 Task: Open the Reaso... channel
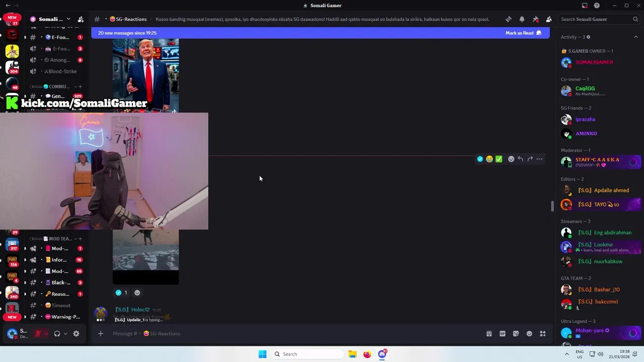[x=56, y=294]
